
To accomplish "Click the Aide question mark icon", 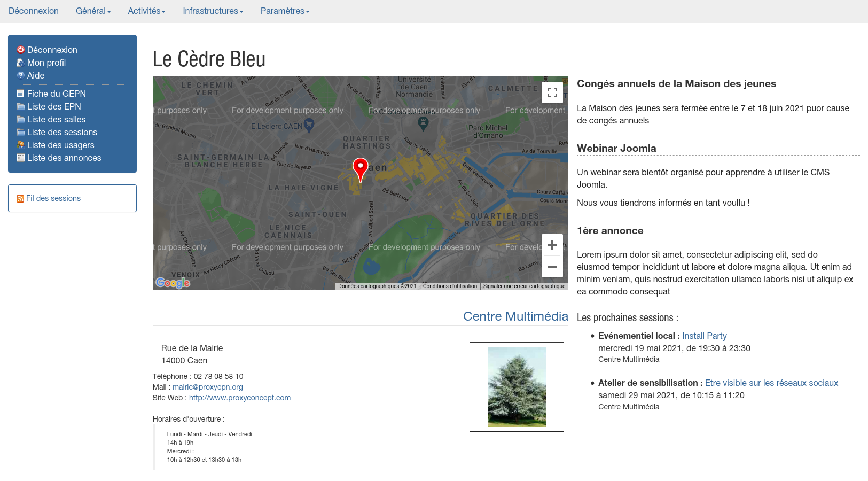I will coord(21,75).
